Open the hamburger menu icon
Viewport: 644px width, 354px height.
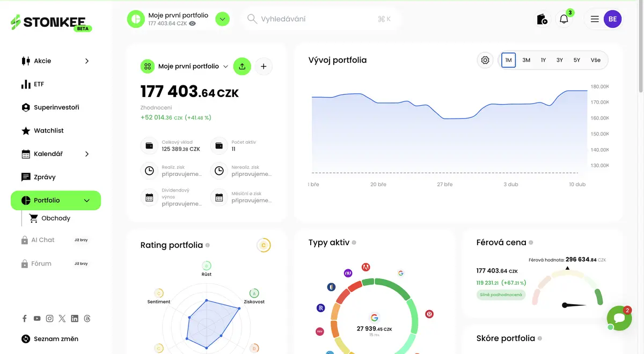click(x=595, y=19)
